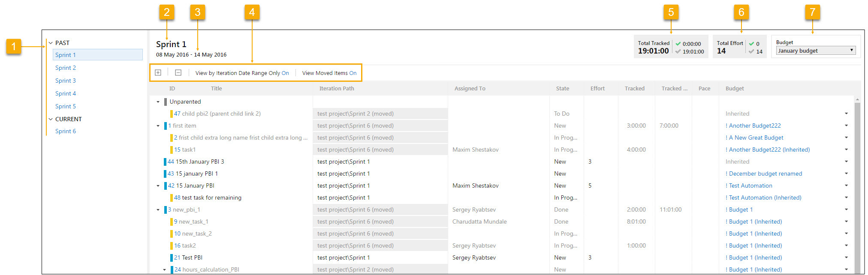Collapse the '1 first item' row
The width and height of the screenshot is (868, 275).
click(x=158, y=126)
